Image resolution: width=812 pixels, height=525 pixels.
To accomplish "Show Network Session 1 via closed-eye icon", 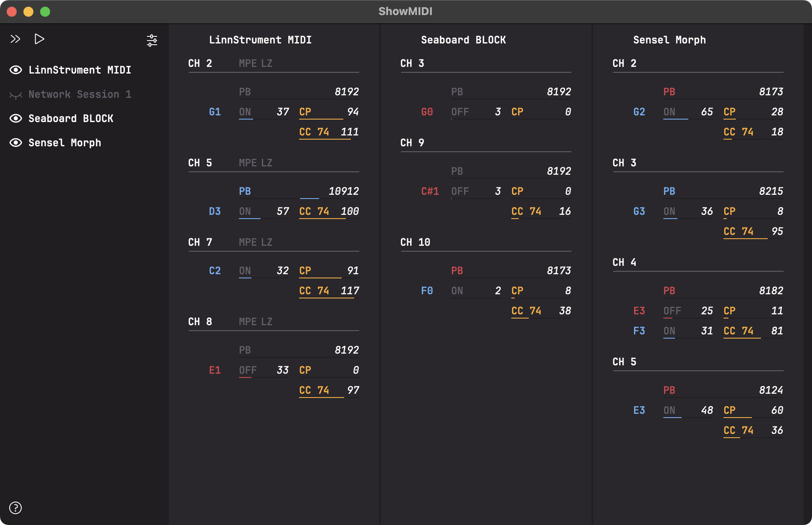I will tap(16, 95).
